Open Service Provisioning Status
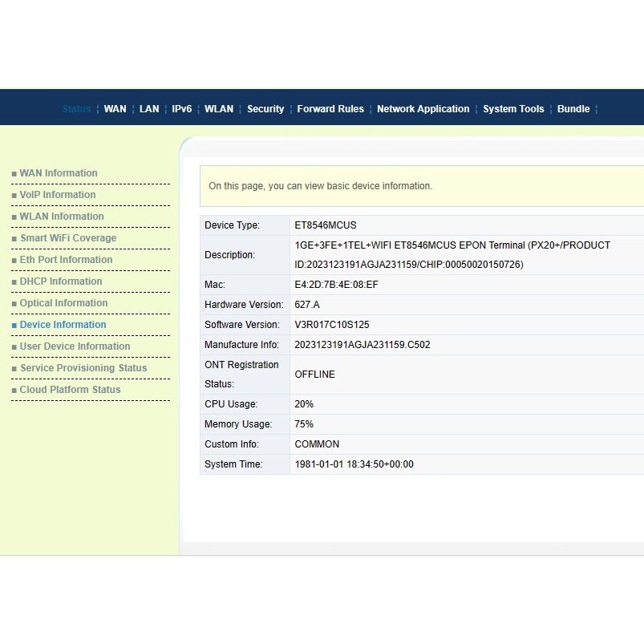 83,368
